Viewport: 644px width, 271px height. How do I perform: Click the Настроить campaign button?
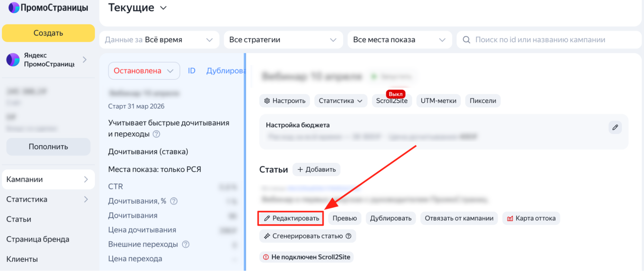(284, 101)
